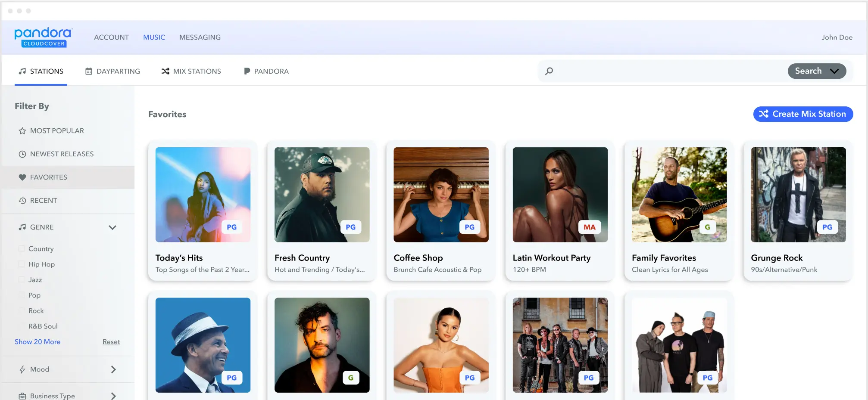Check the R&B Soul checkbox
Image resolution: width=868 pixels, height=400 pixels.
click(21, 326)
